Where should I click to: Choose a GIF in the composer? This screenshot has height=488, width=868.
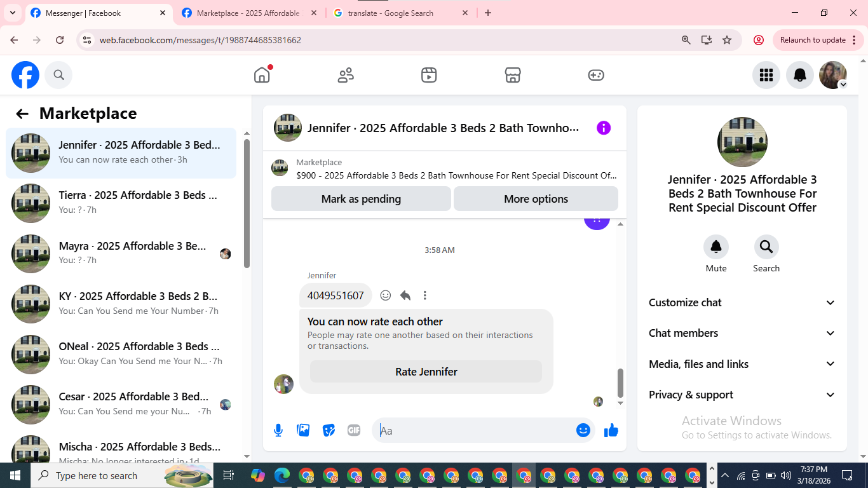click(354, 430)
